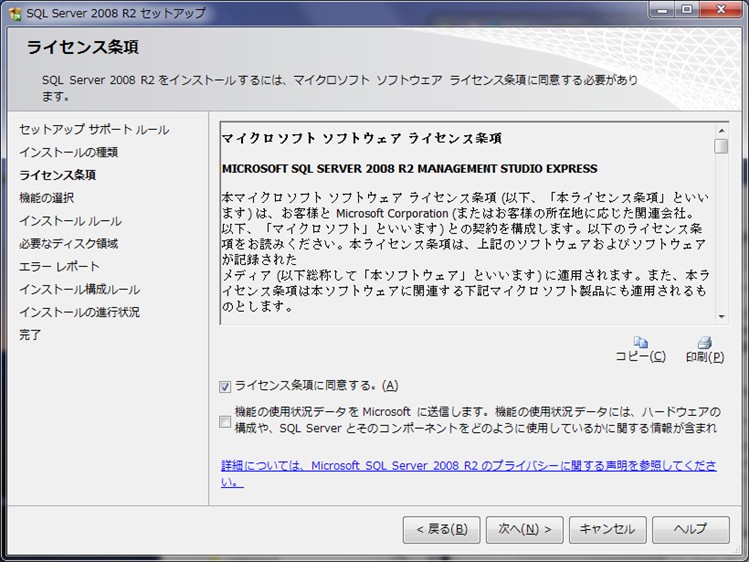Viewport: 749px width, 562px height.
Task: Enable sending feature usage data to Microsoft
Action: point(226,421)
